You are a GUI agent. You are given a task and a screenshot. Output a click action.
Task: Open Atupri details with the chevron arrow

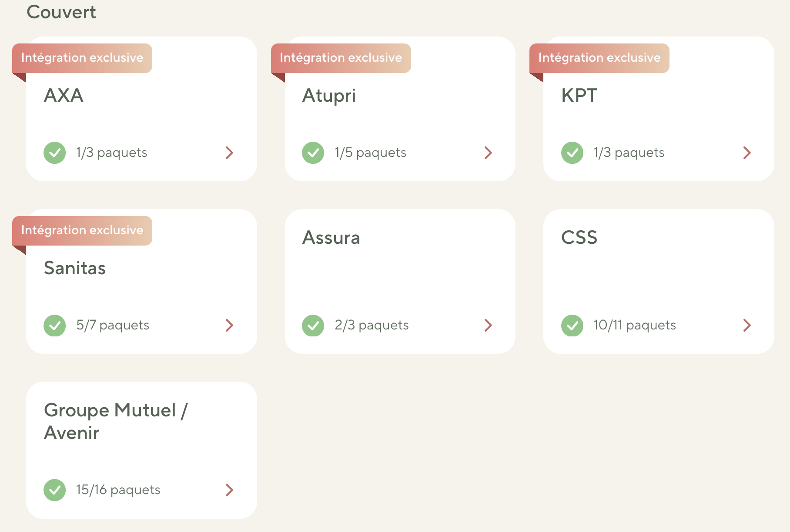(488, 153)
